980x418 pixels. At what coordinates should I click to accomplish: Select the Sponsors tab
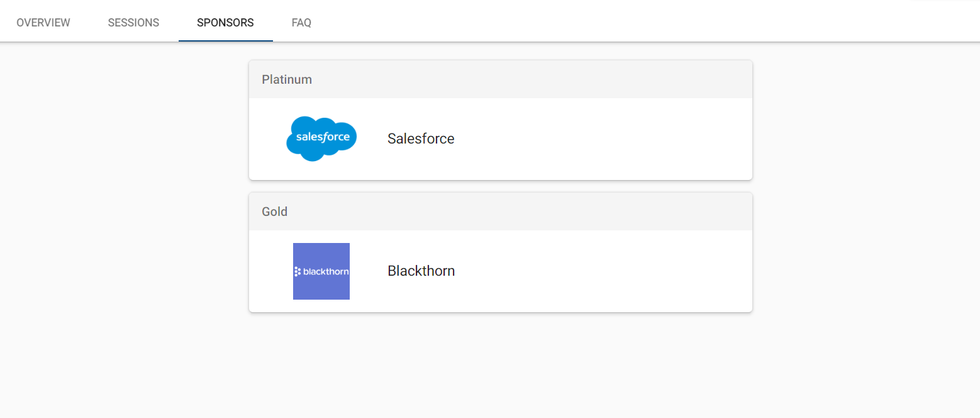[225, 23]
